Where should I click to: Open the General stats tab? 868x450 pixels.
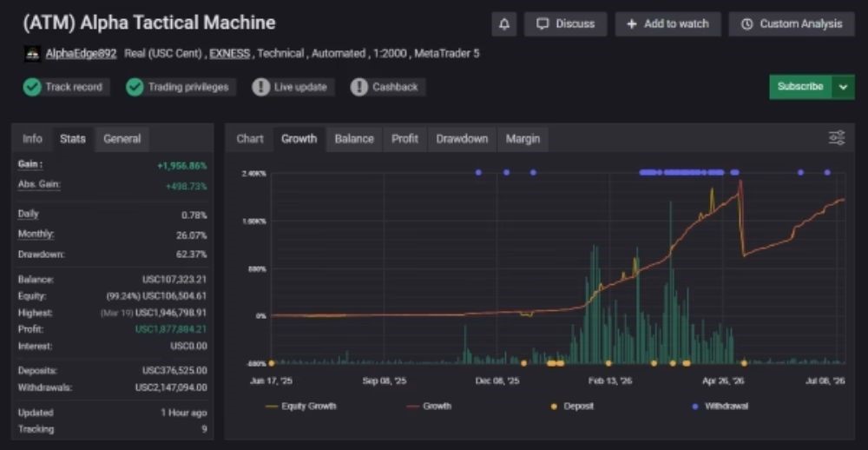tap(122, 138)
